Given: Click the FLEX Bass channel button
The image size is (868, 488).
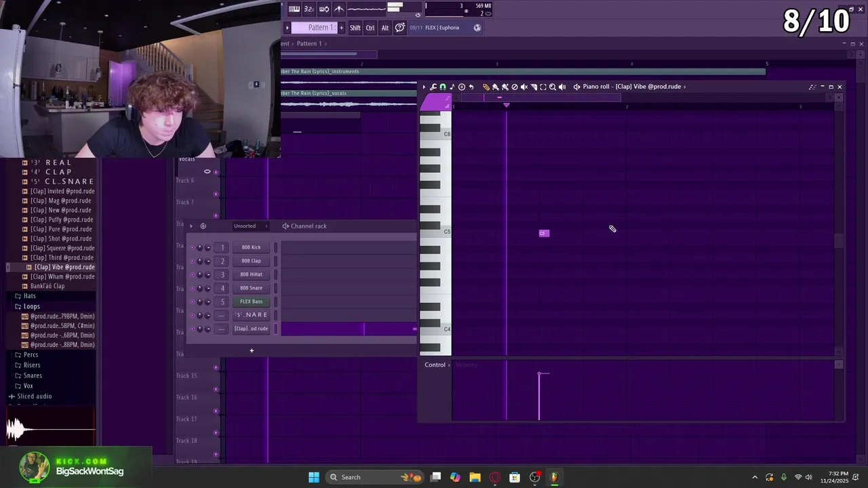Looking at the screenshot, I should click(251, 302).
